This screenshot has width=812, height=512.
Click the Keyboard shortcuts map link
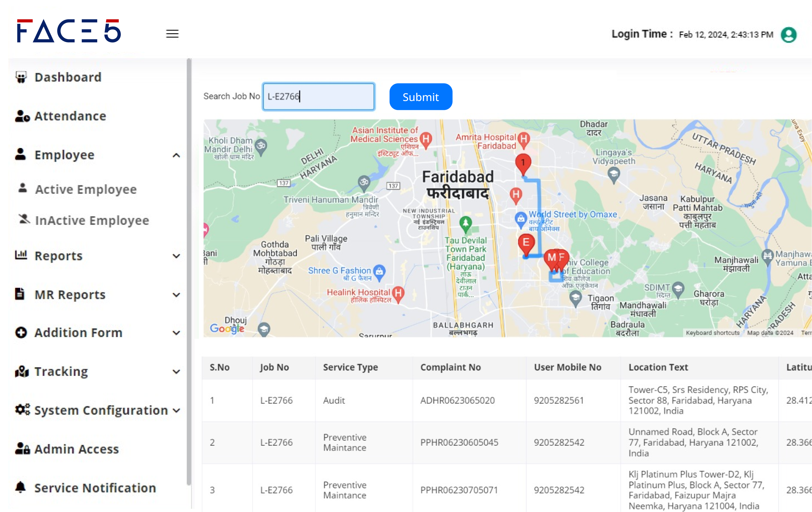pos(712,332)
